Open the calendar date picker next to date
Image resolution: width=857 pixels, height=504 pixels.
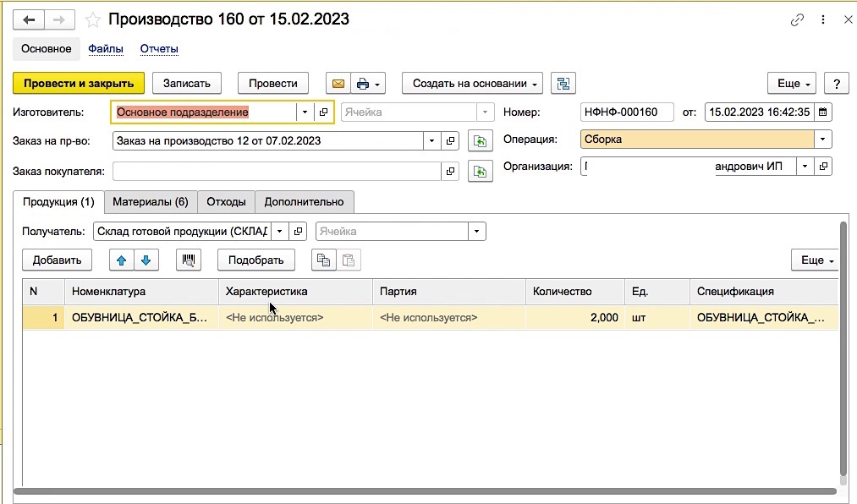pyautogui.click(x=822, y=112)
